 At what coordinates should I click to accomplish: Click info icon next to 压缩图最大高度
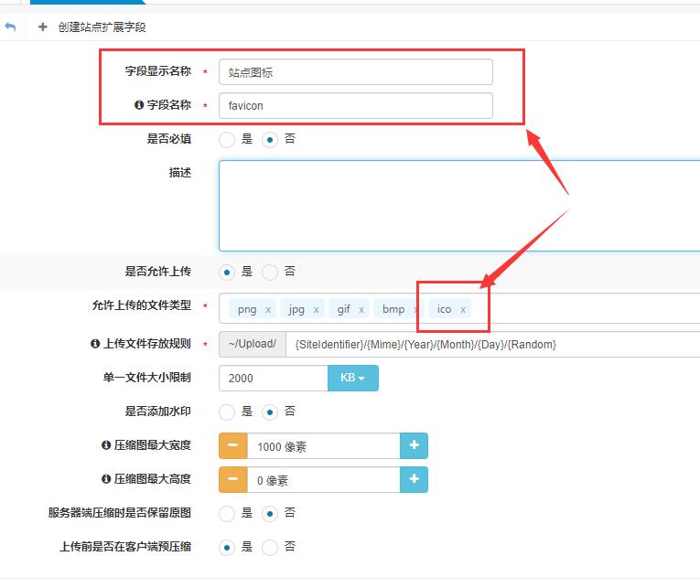click(x=106, y=479)
